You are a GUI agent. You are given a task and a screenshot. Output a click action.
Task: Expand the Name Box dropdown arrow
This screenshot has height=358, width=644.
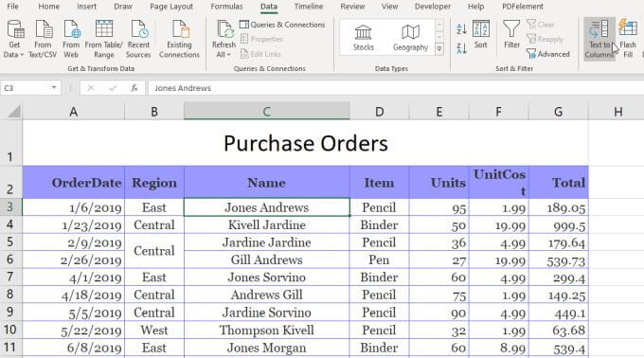[54, 87]
